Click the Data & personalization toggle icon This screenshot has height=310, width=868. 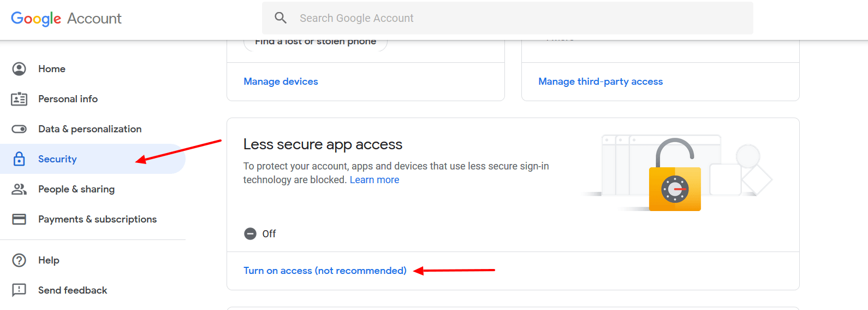point(19,129)
